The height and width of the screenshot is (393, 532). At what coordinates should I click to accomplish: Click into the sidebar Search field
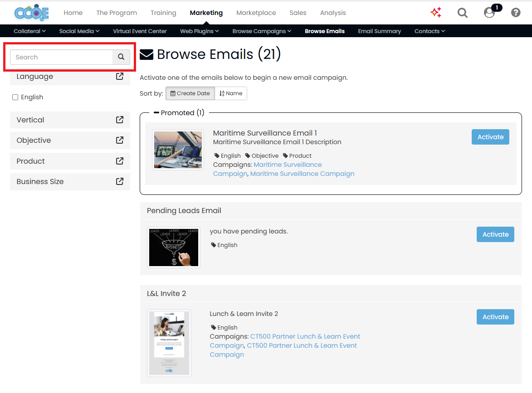61,57
